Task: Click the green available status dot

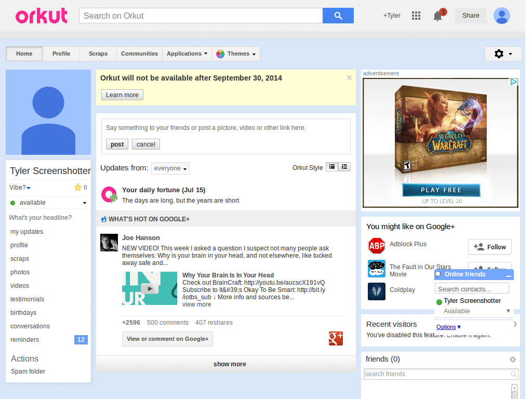Action: point(13,203)
